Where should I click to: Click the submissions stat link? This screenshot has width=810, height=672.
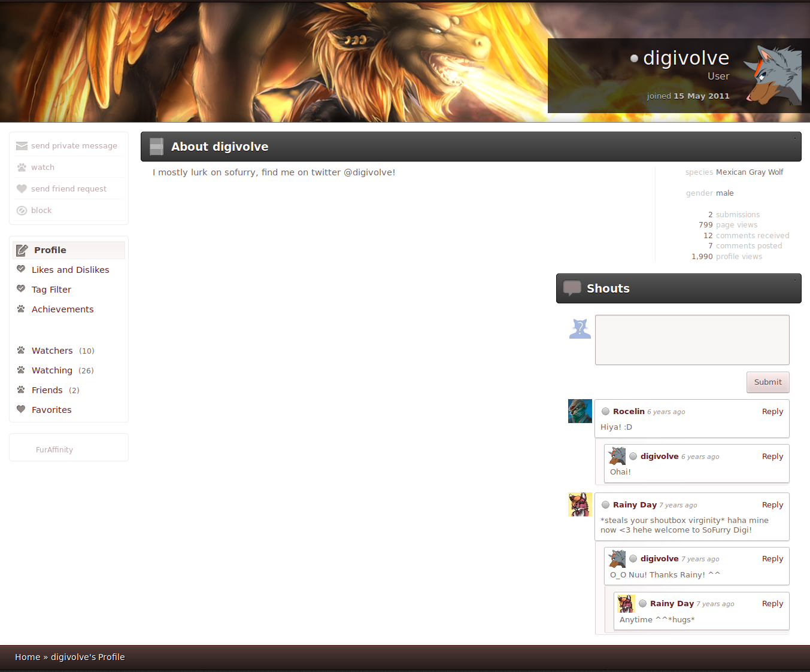point(738,215)
